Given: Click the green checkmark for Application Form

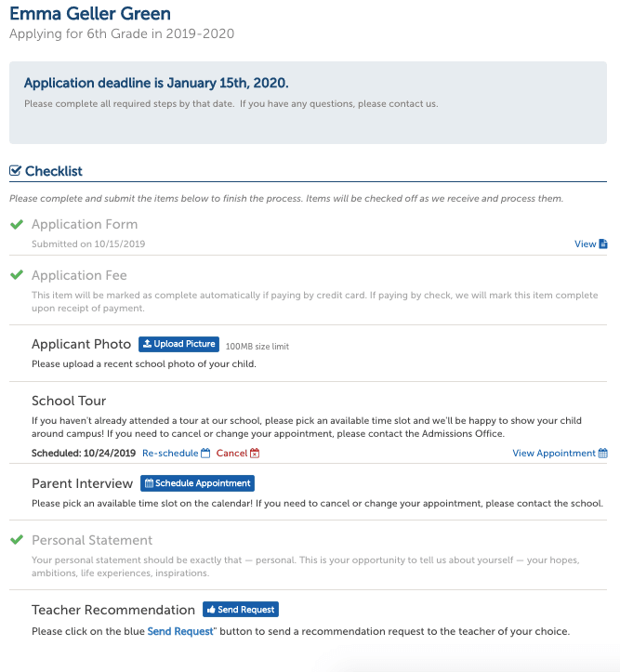Looking at the screenshot, I should (x=16, y=225).
